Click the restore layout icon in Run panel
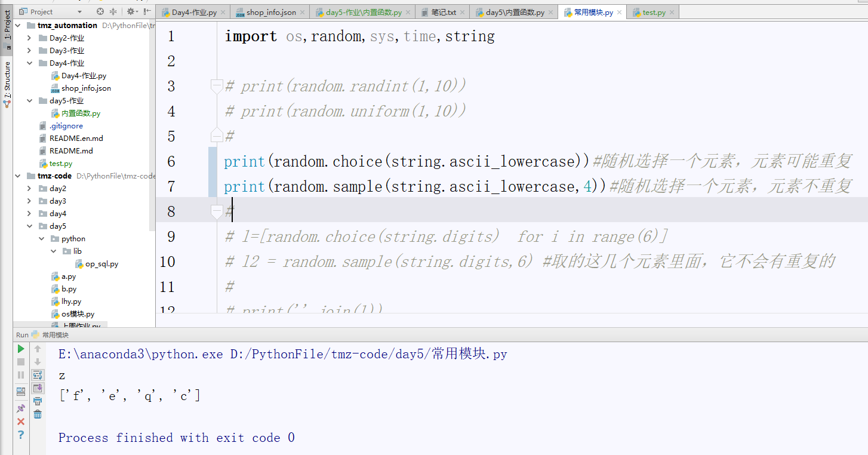Viewport: 868px width, 455px height. coord(21,392)
